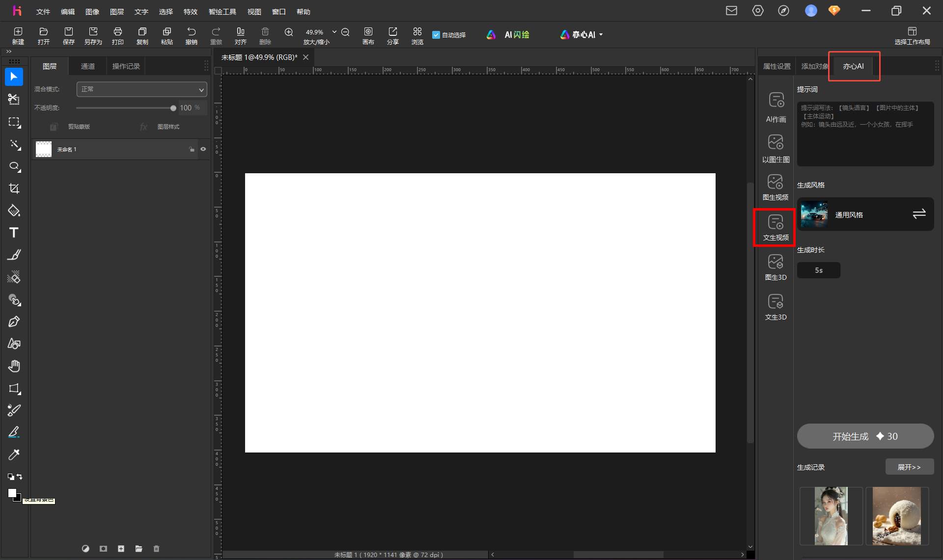The width and height of the screenshot is (943, 560).
Task: Click the Open file toolbar icon
Action: click(x=44, y=36)
